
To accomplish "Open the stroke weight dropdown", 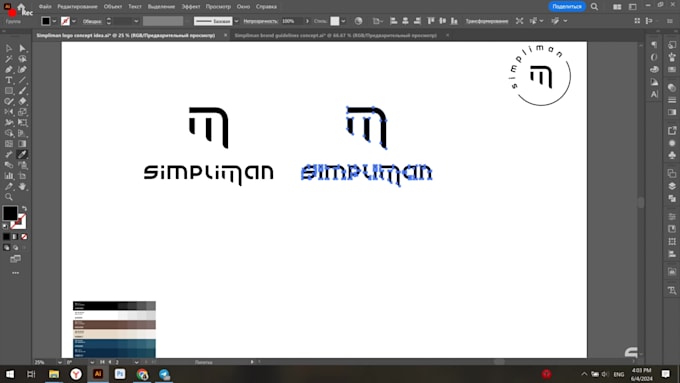I will [136, 21].
